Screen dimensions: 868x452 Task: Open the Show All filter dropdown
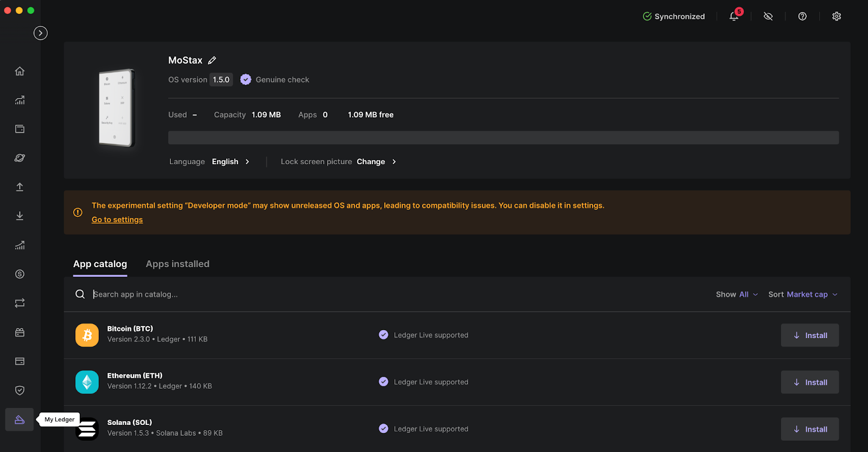coord(737,294)
